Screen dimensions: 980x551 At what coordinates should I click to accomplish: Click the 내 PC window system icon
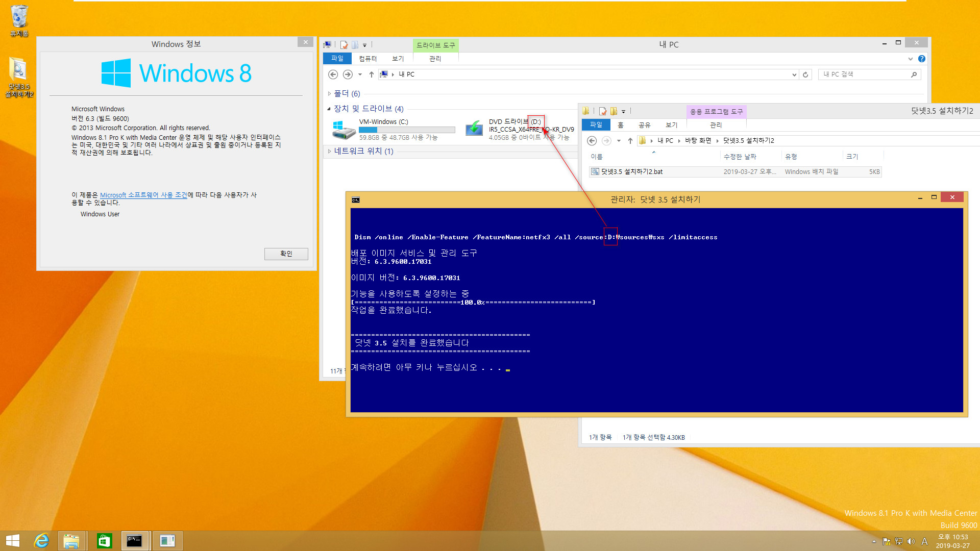click(x=327, y=45)
